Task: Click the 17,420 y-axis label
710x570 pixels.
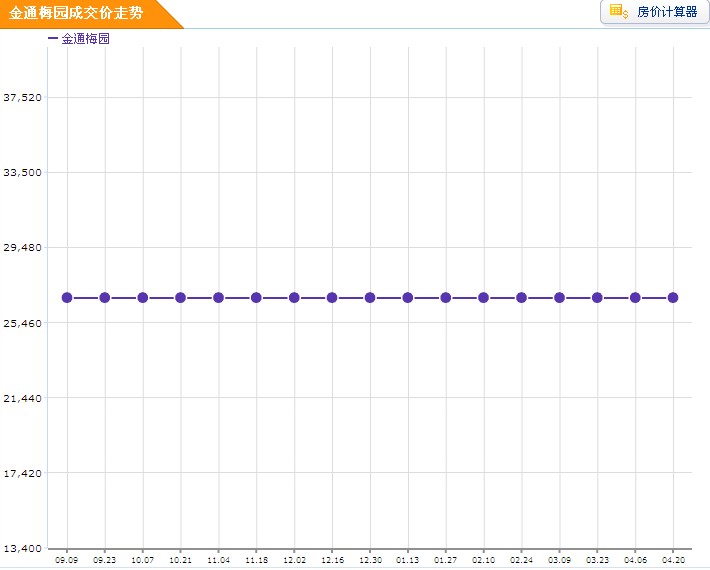Action: click(22, 474)
